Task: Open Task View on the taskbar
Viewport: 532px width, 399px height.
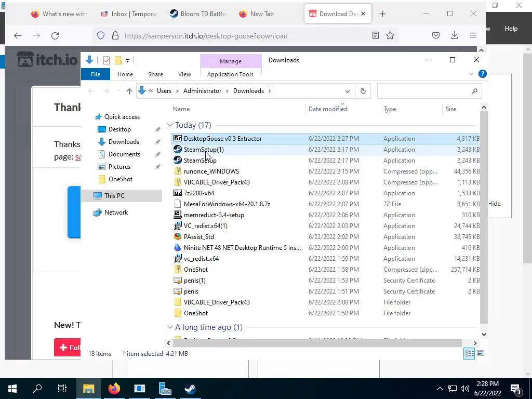Action: point(62,389)
